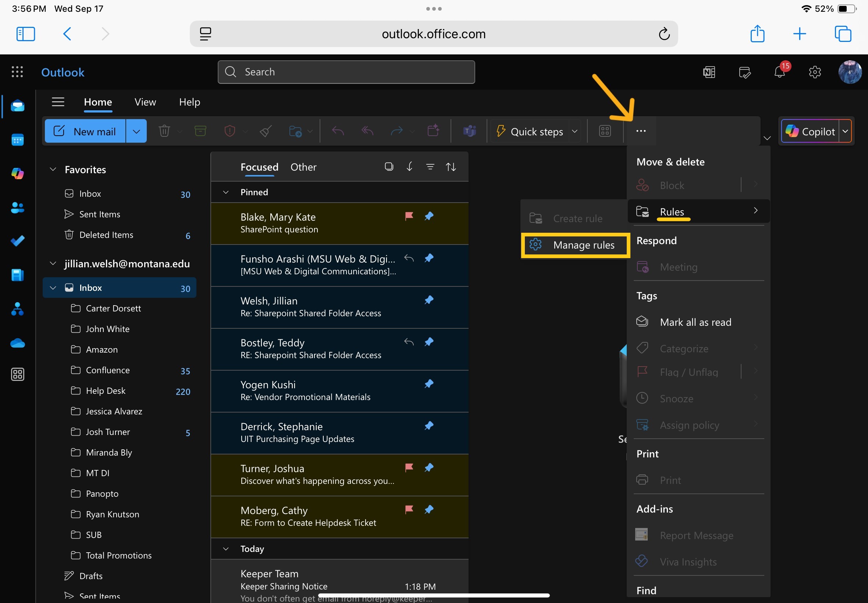Collapse the Pinned messages section
The image size is (868, 603).
[x=226, y=192]
